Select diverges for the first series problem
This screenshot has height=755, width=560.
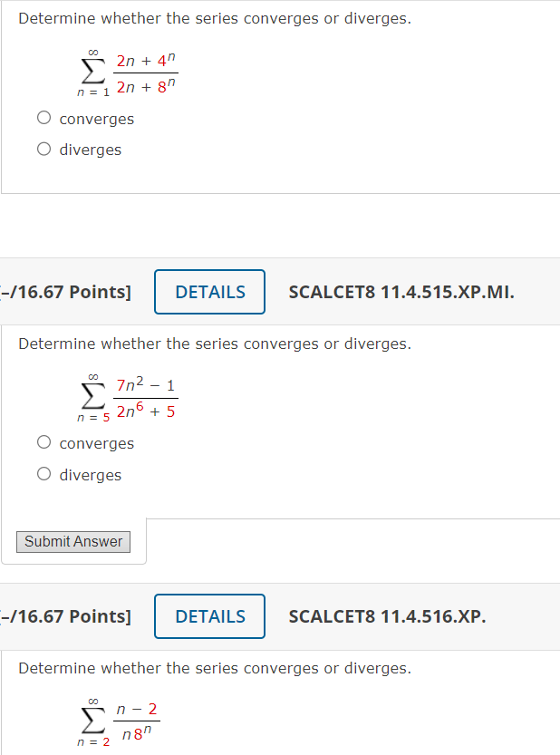pos(43,149)
